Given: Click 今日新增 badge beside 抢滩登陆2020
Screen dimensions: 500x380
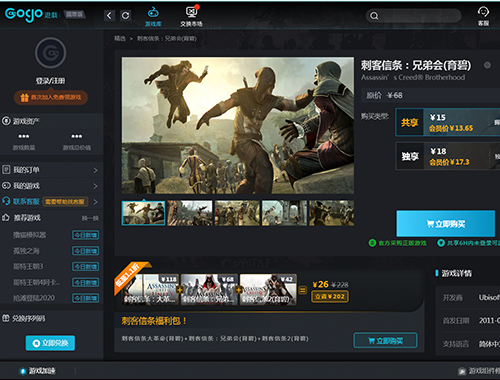Looking at the screenshot, I should [x=86, y=298].
